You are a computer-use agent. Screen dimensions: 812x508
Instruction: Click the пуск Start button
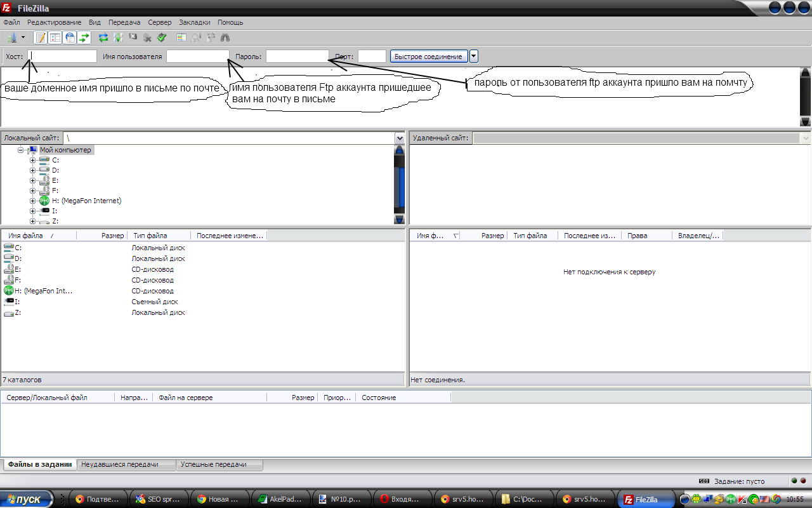pyautogui.click(x=26, y=499)
